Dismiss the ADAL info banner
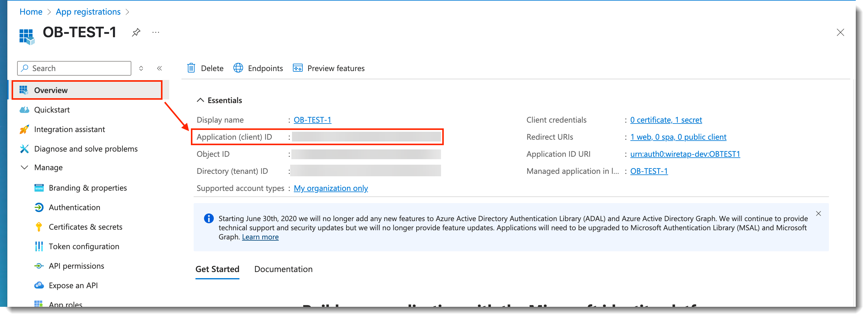The width and height of the screenshot is (868, 319). (x=818, y=213)
